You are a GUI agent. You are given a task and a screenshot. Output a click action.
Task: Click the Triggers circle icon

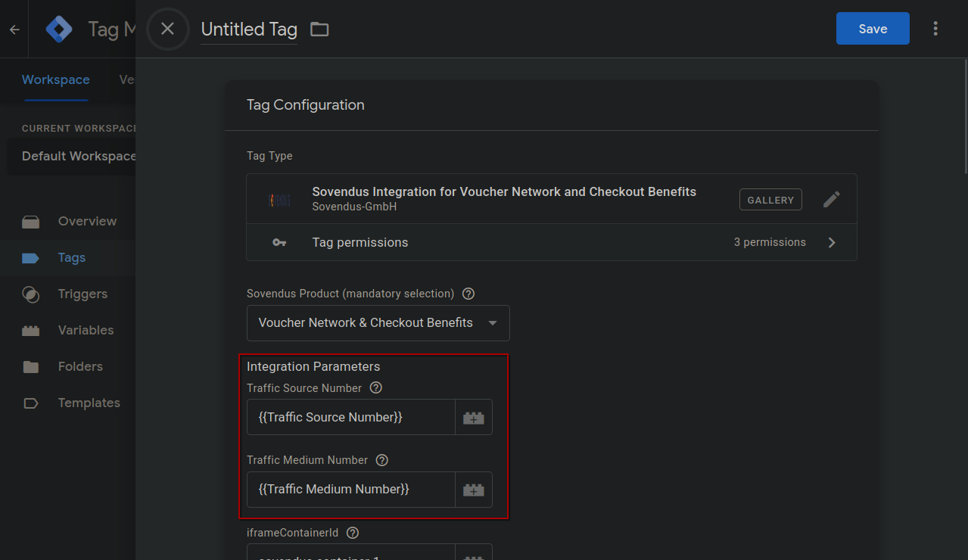[x=30, y=294]
